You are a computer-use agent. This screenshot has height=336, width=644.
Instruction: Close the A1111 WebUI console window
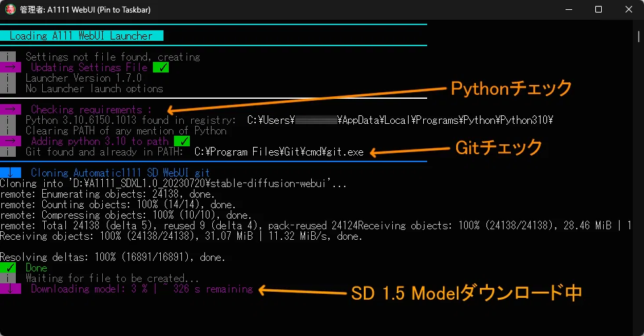tap(629, 9)
